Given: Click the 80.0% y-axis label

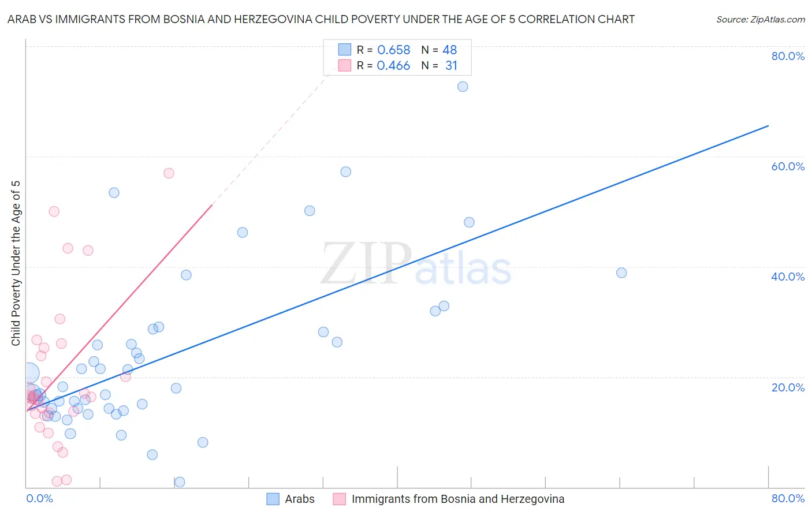Looking at the screenshot, I should [x=788, y=56].
